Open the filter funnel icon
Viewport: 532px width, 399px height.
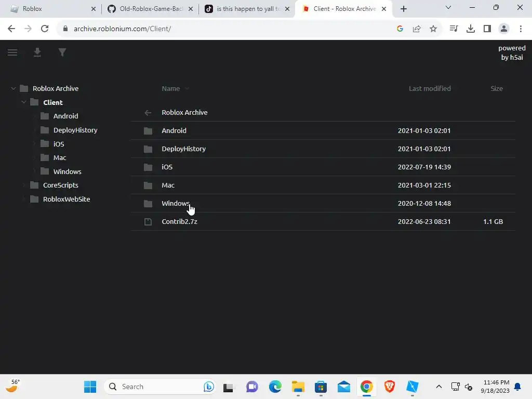click(62, 52)
